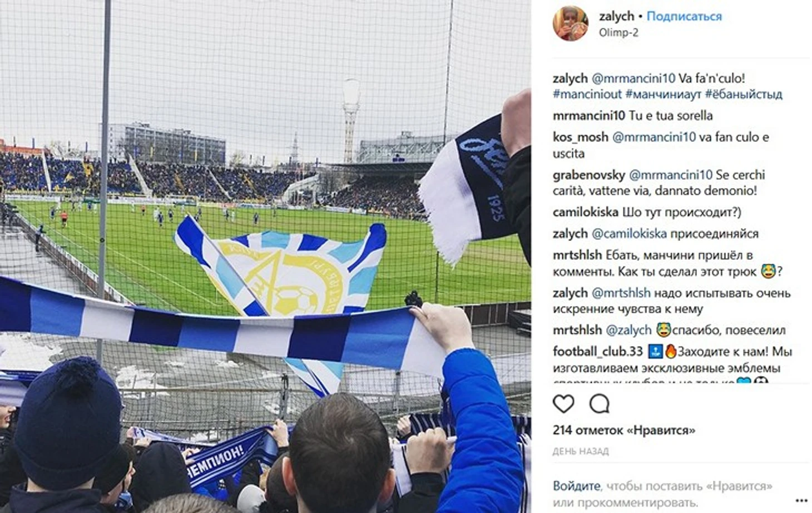This screenshot has width=812, height=513.
Task: Open grabenovsky commenter profile
Action: tap(589, 175)
